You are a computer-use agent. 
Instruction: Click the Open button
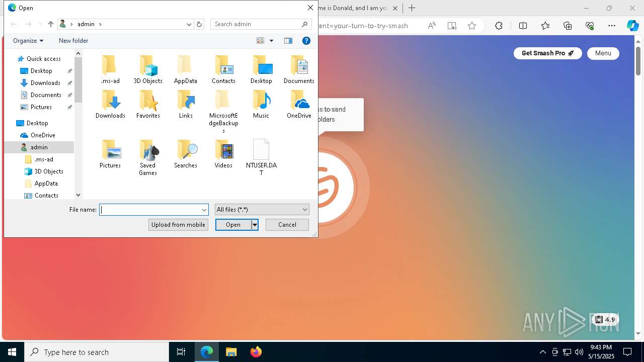pyautogui.click(x=233, y=225)
